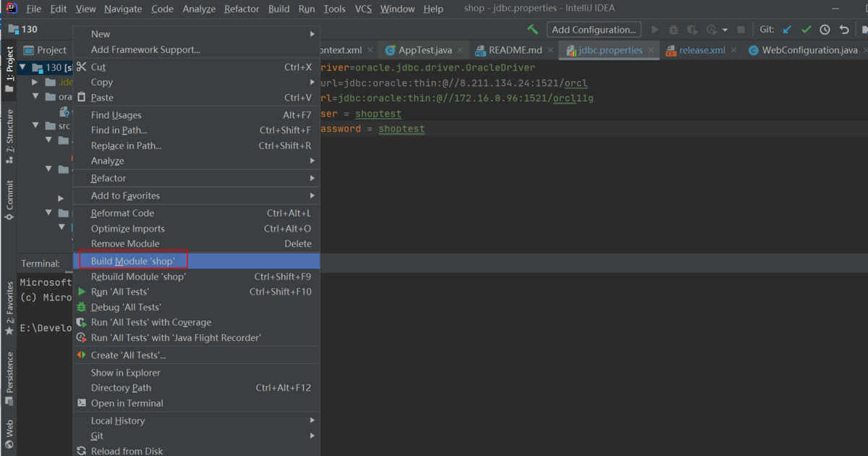Click the Stop square icon in toolbar
The width and height of the screenshot is (868, 456).
741,30
